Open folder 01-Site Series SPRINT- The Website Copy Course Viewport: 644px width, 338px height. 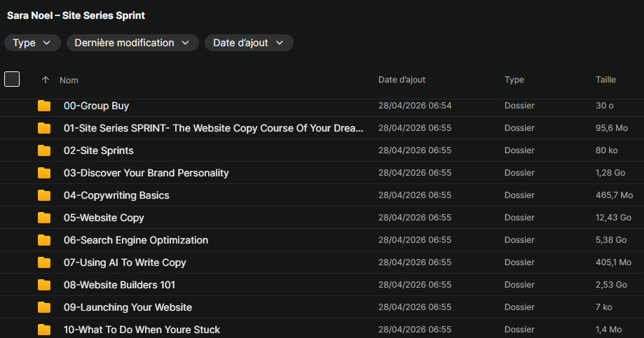pos(214,128)
